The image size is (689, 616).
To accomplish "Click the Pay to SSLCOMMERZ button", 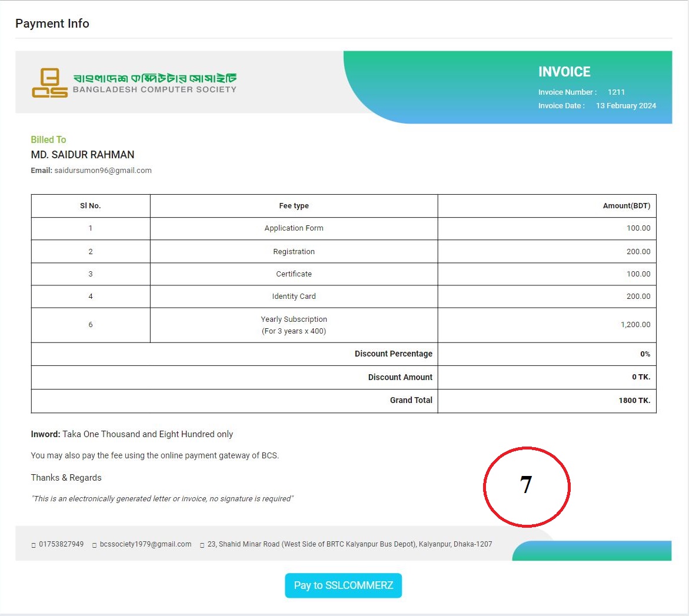I will click(x=343, y=585).
